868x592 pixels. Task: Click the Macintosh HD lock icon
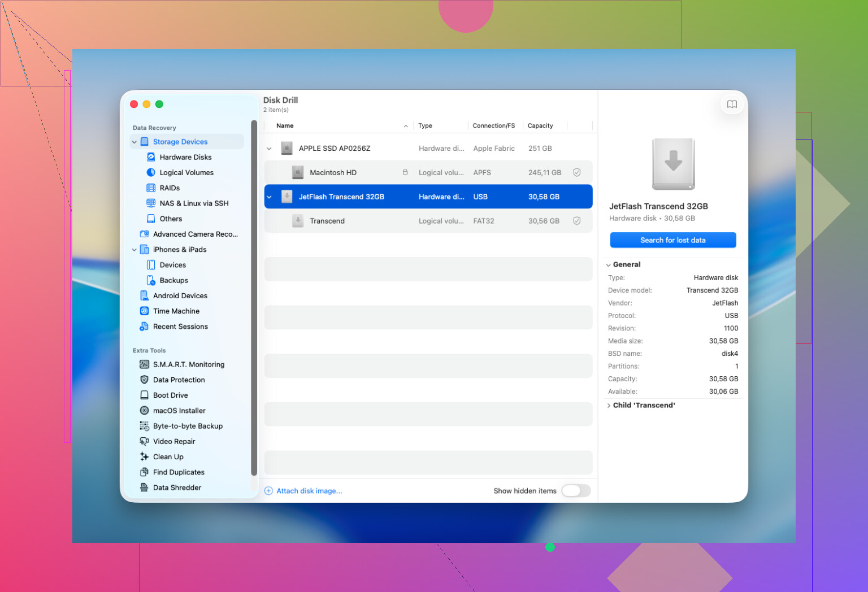pyautogui.click(x=405, y=172)
